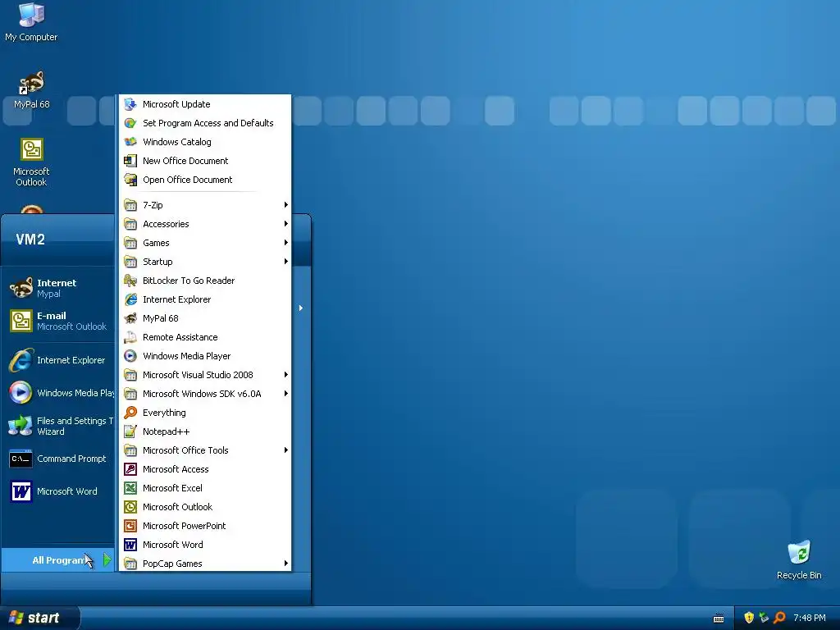This screenshot has height=630, width=840.
Task: Click the New Office Document icon
Action: [x=130, y=161]
